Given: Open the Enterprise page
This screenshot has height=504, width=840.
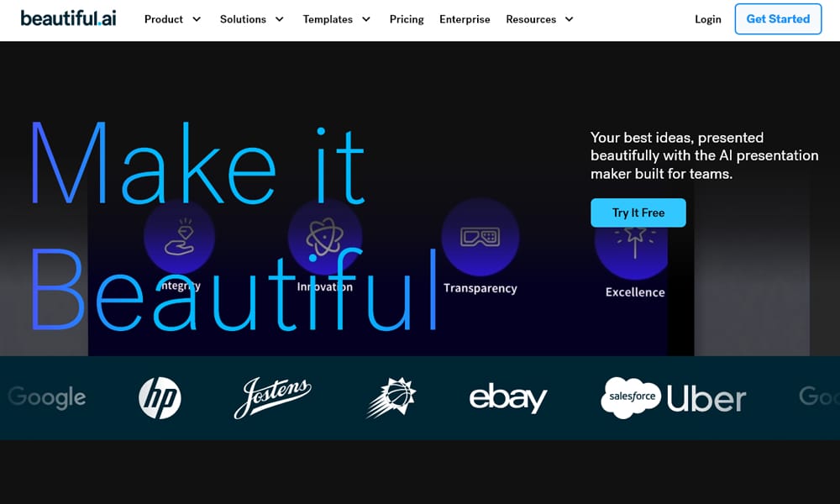Looking at the screenshot, I should 465,19.
